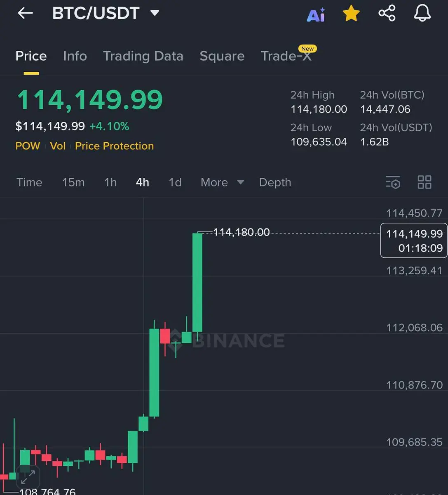
Task: Switch to the Info tab
Action: (x=75, y=56)
